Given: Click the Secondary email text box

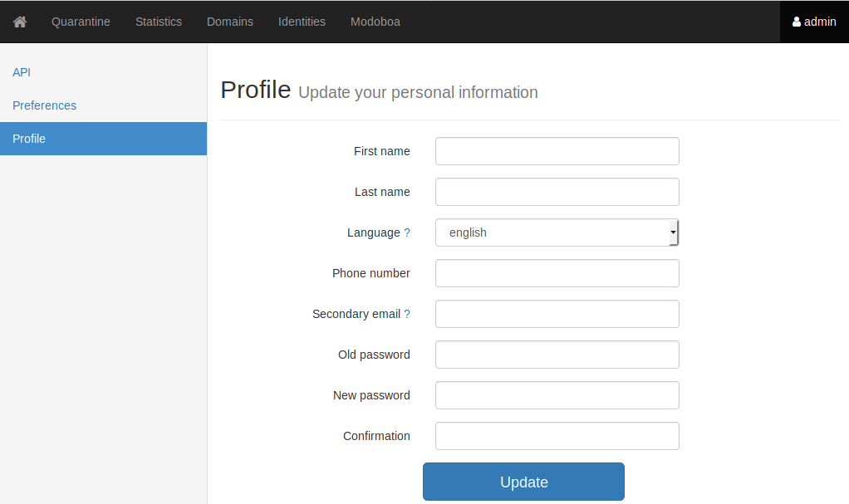Looking at the screenshot, I should click(x=557, y=314).
